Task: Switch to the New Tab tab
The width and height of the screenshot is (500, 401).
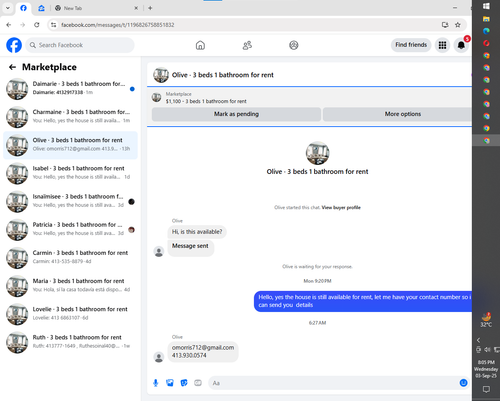Action: click(95, 8)
